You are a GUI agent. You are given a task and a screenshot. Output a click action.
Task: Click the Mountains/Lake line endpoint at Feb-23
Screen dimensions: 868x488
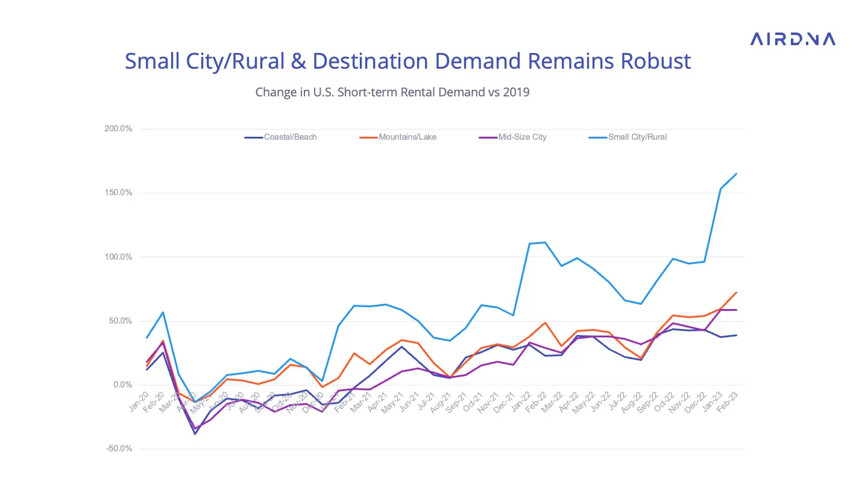[x=736, y=292]
